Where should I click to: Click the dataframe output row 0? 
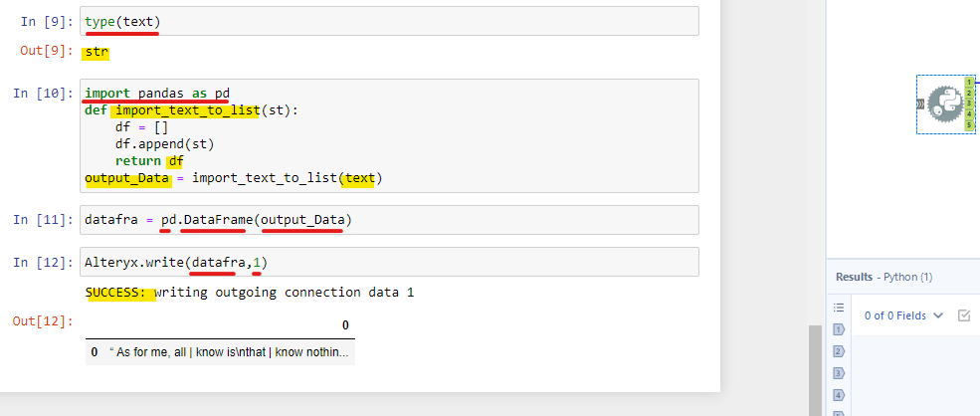[x=228, y=352]
